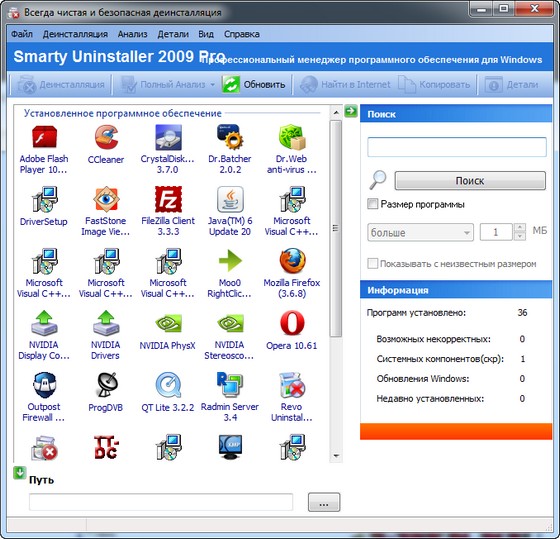Select Mozilla Firefox (3.6.8) icon
Viewport: 560px width, 539px height.
pos(292,261)
